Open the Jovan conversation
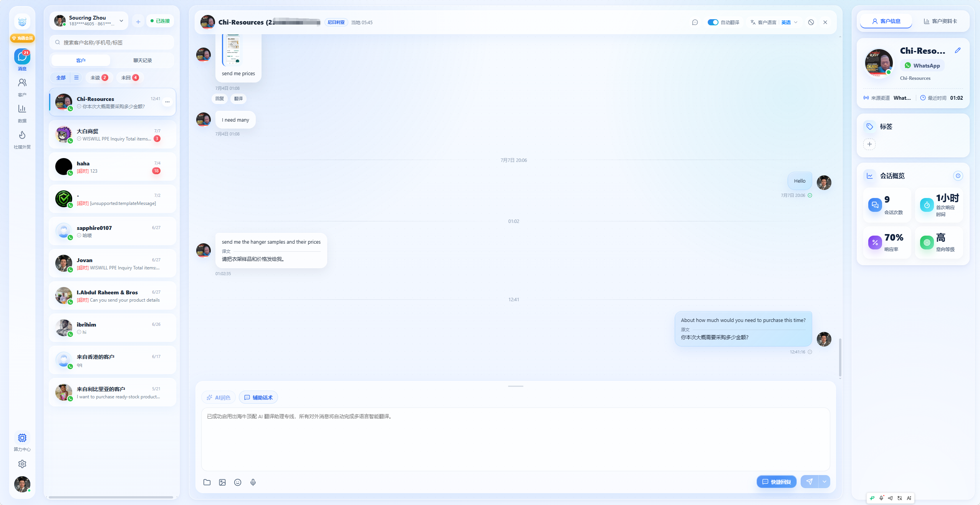This screenshot has height=505, width=980. 113,264
